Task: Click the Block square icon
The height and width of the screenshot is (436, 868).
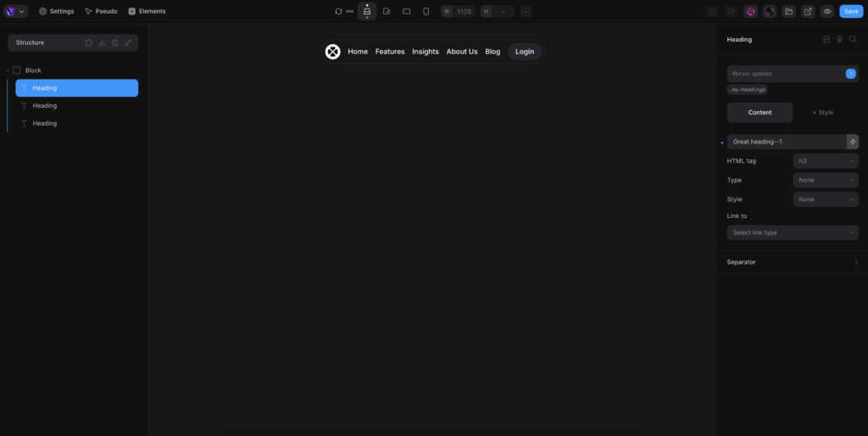Action: (17, 70)
